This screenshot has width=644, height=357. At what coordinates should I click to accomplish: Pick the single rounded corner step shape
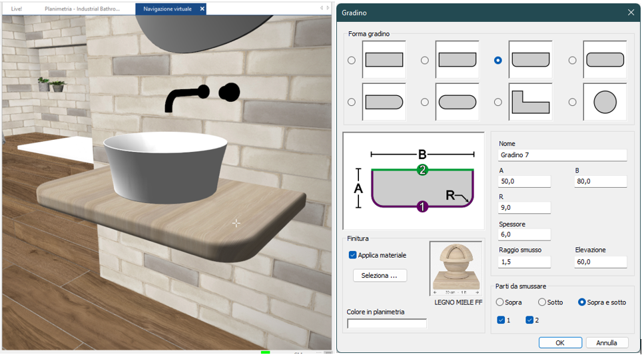(457, 60)
